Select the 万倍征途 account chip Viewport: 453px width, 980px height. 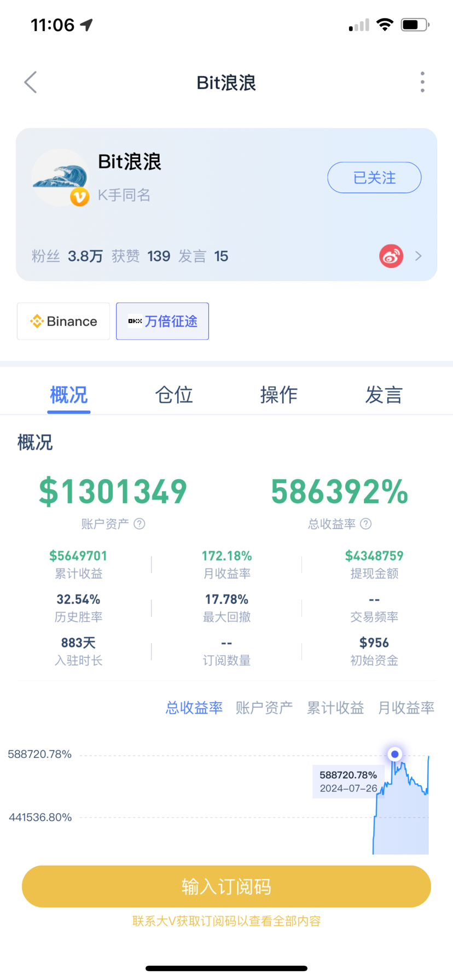[162, 321]
